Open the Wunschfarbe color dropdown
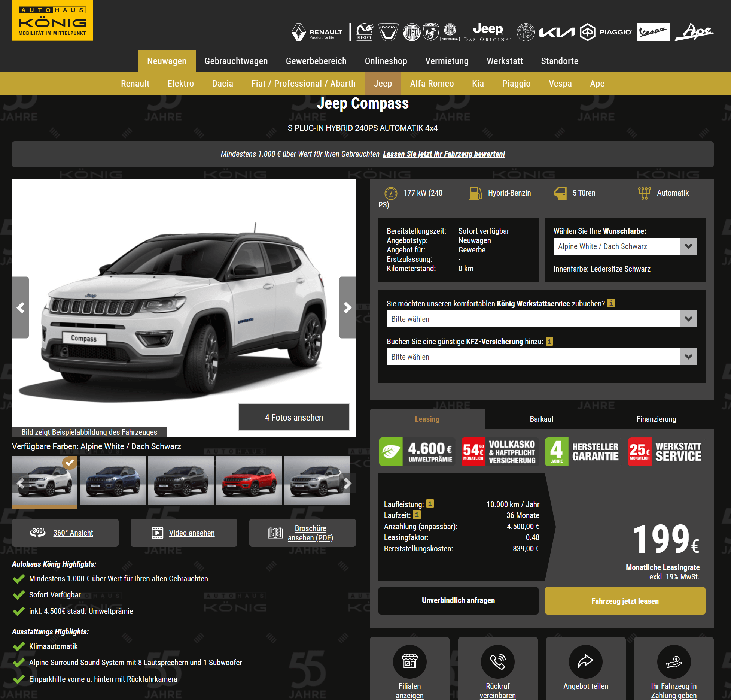This screenshot has height=700, width=731. [625, 246]
